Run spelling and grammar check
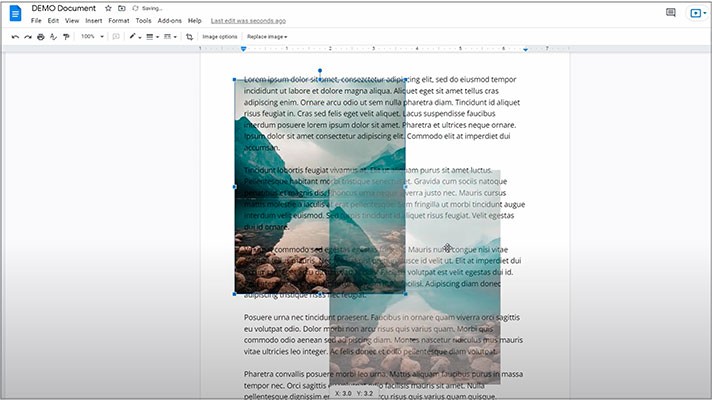The image size is (712, 400). click(54, 37)
